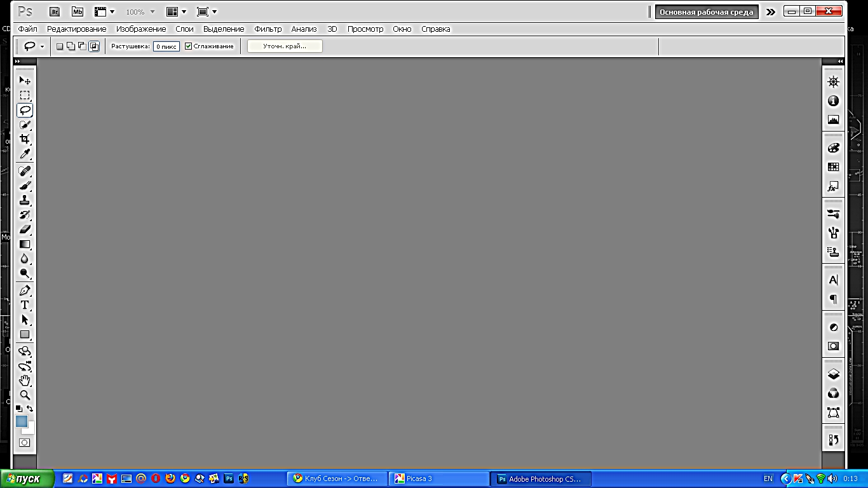868x488 pixels.
Task: Reset to default foreground and background colors
Action: [19, 409]
